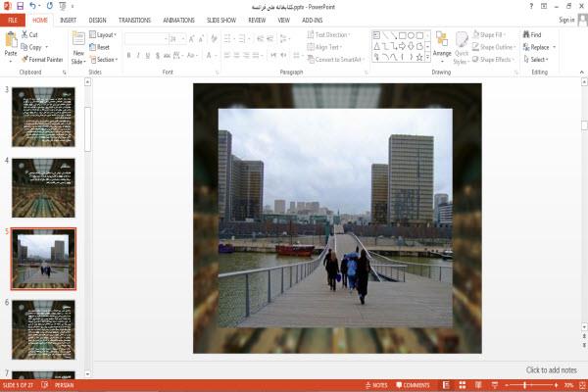This screenshot has width=588, height=392.
Task: Select slide 6 thumbnail
Action: [x=43, y=329]
